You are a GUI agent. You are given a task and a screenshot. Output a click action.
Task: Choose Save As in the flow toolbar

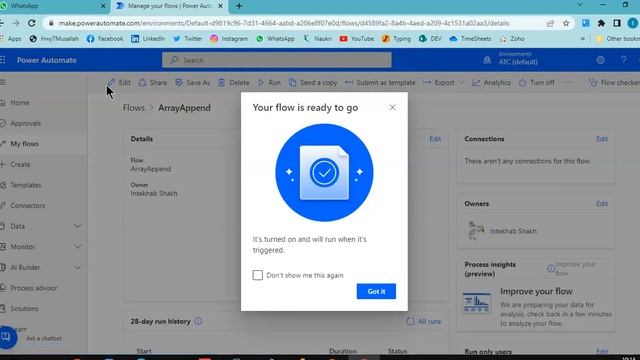[193, 82]
